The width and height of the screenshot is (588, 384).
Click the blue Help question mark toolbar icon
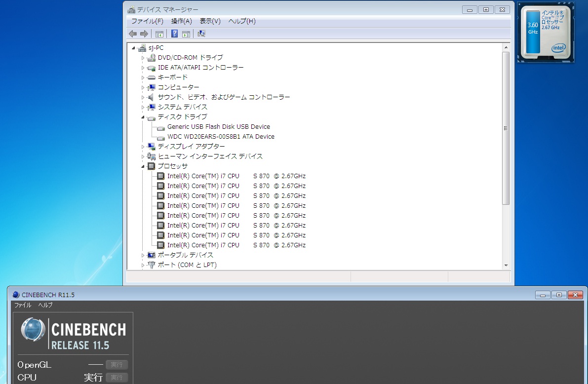click(x=175, y=34)
